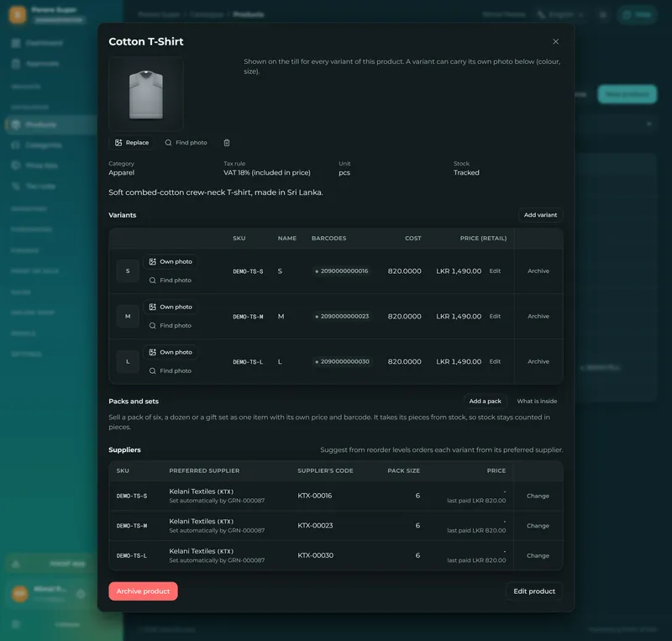Archive the DEMO-TS-S variant
The height and width of the screenshot is (641, 672).
click(538, 271)
